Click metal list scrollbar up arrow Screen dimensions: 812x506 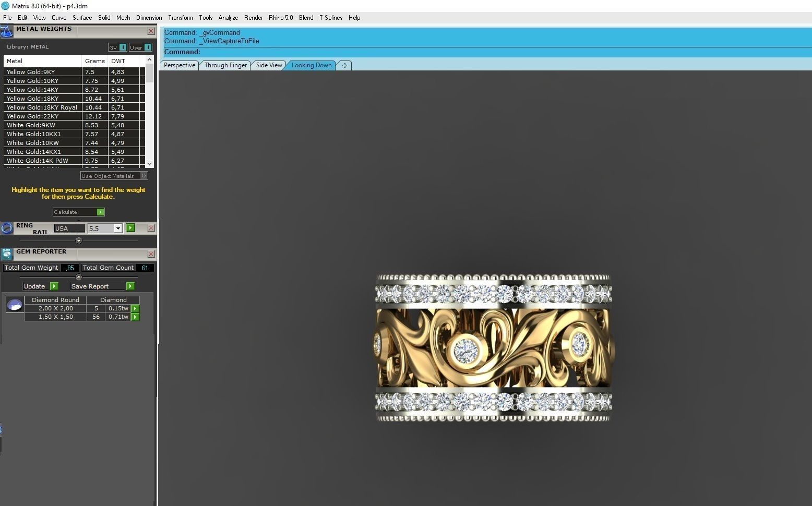[x=150, y=59]
